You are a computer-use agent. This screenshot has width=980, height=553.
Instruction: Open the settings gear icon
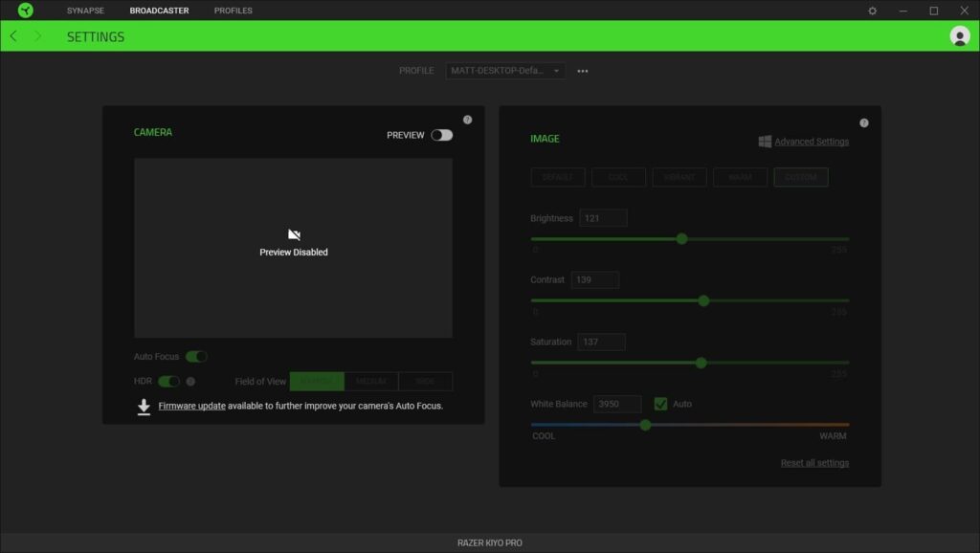(x=873, y=11)
